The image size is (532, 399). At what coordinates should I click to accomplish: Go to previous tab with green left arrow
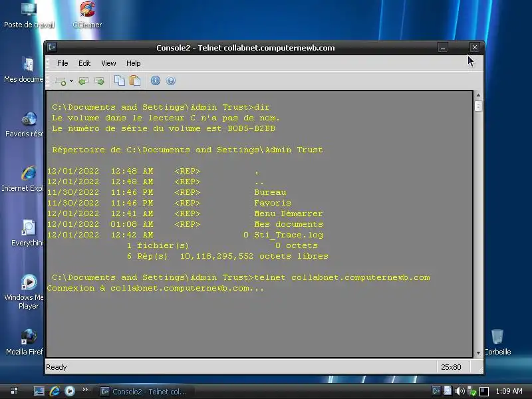[x=84, y=81]
